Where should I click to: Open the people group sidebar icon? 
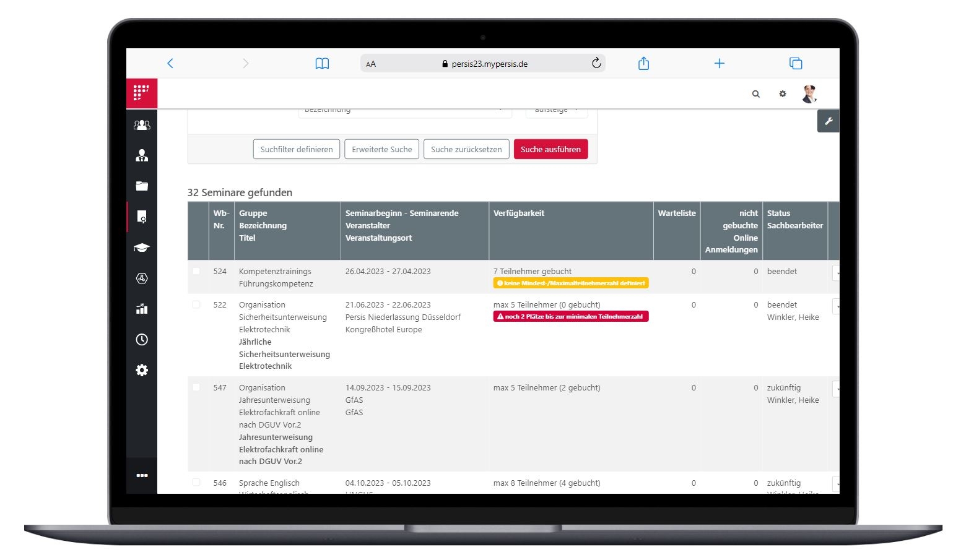click(142, 125)
